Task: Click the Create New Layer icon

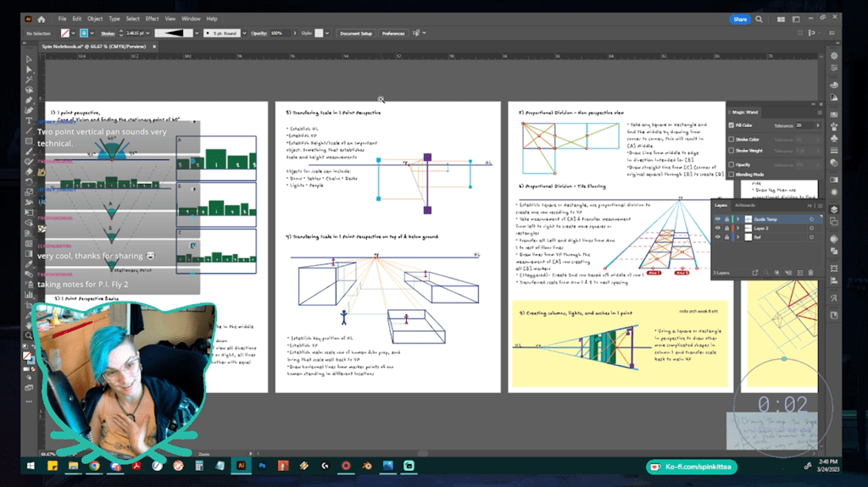Action: [799, 272]
